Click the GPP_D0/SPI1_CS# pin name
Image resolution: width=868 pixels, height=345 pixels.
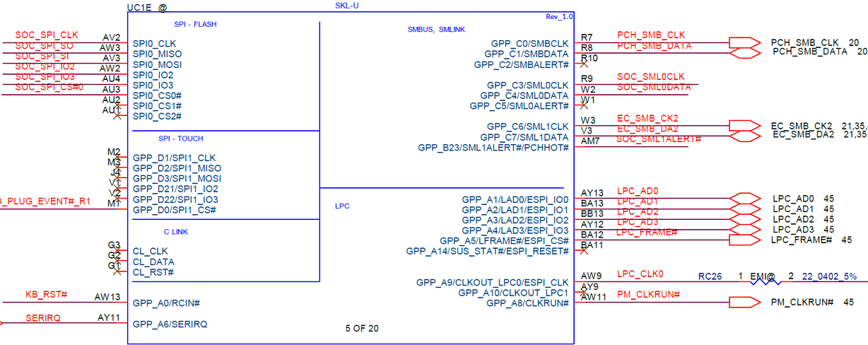[x=174, y=210]
